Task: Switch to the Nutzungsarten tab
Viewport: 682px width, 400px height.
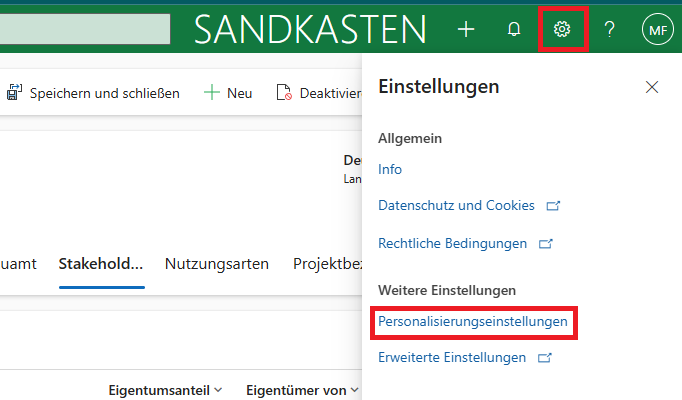Action: tap(217, 264)
